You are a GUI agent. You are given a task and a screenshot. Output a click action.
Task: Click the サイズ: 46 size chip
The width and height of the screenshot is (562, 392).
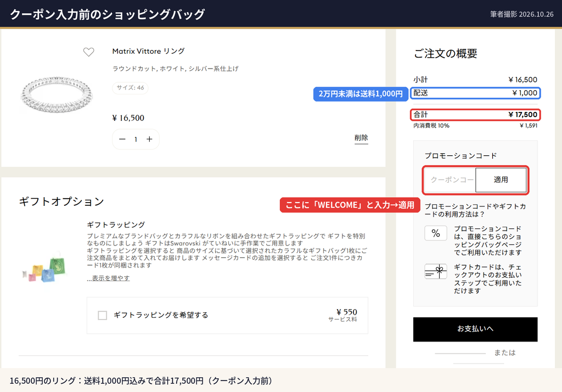130,88
